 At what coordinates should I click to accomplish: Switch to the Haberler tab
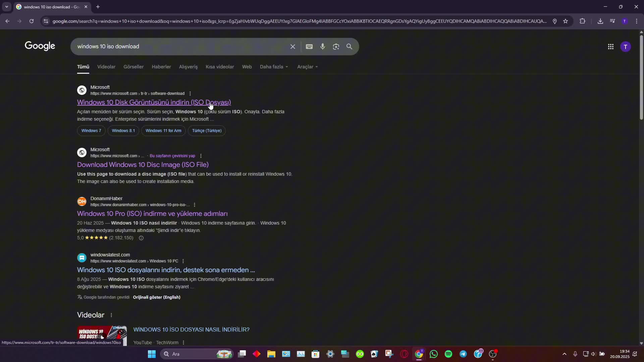click(x=161, y=67)
